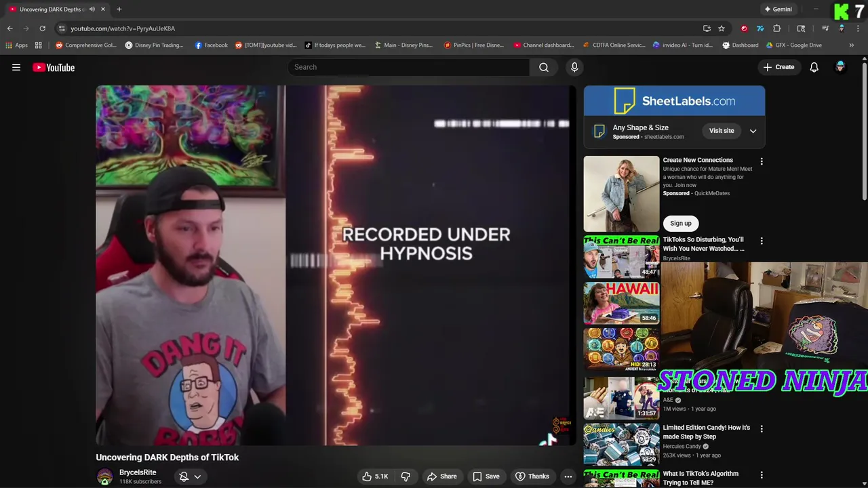This screenshot has width=868, height=488.
Task: Open the blue 7TV extension icon
Action: pos(760,28)
